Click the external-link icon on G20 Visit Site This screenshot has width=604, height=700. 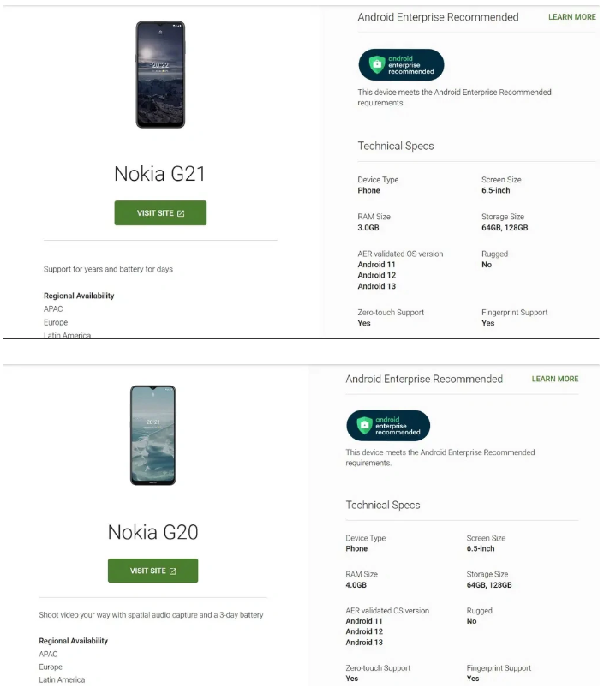[x=173, y=571]
